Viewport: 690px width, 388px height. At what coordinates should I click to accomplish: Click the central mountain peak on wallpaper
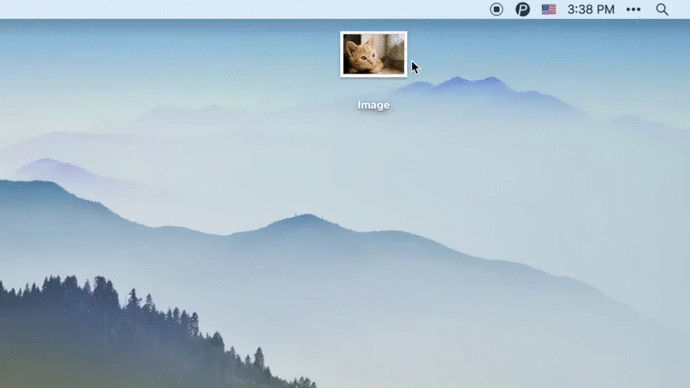coord(306,220)
